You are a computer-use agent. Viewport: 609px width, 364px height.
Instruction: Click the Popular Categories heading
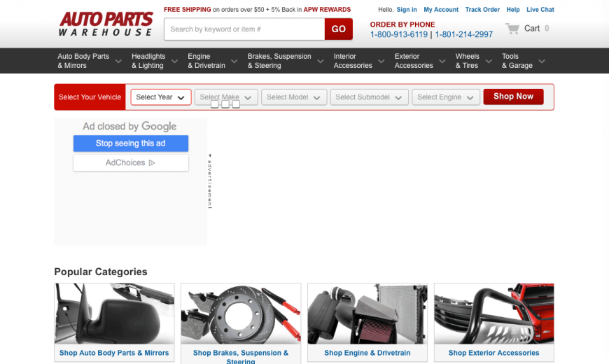101,272
